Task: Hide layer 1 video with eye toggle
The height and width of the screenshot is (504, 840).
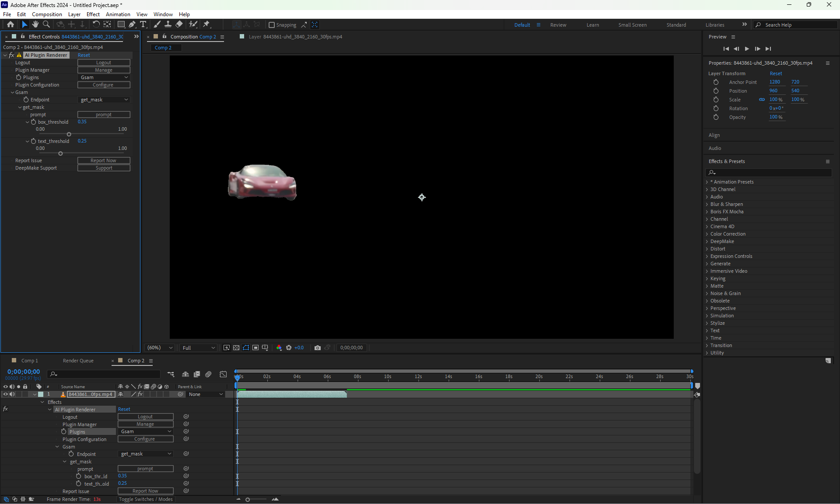Action: 6,394
